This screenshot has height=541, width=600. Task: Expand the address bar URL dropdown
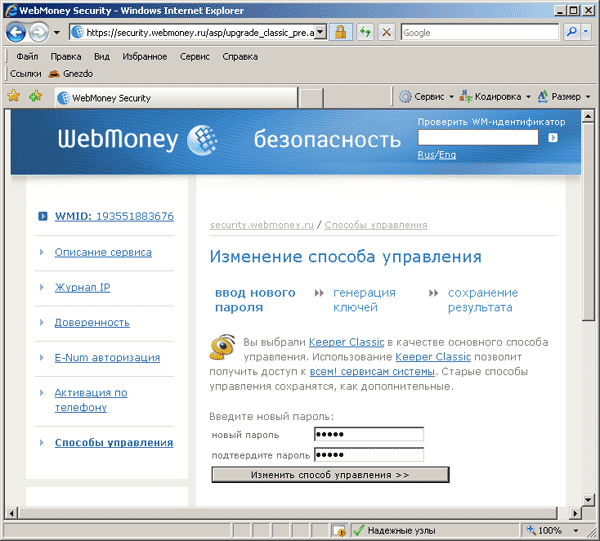pos(321,32)
